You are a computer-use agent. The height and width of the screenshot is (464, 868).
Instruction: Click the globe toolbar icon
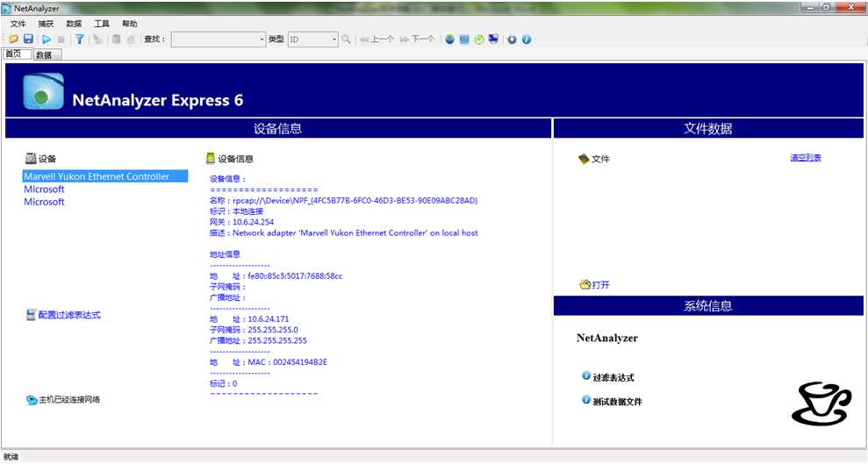449,39
